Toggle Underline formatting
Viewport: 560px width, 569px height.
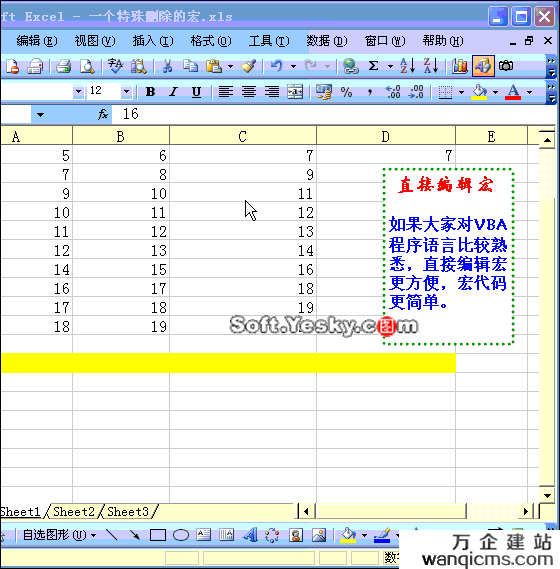point(196,92)
